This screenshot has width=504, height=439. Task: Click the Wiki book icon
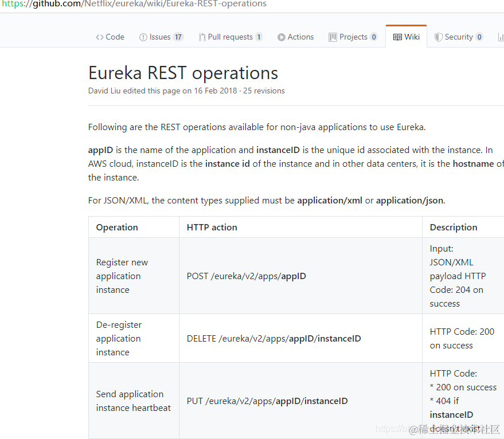[x=397, y=37]
